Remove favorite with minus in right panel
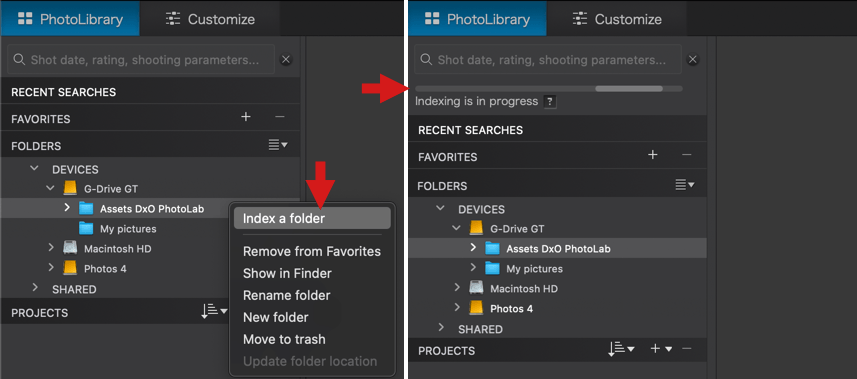This screenshot has width=857, height=379. click(686, 155)
